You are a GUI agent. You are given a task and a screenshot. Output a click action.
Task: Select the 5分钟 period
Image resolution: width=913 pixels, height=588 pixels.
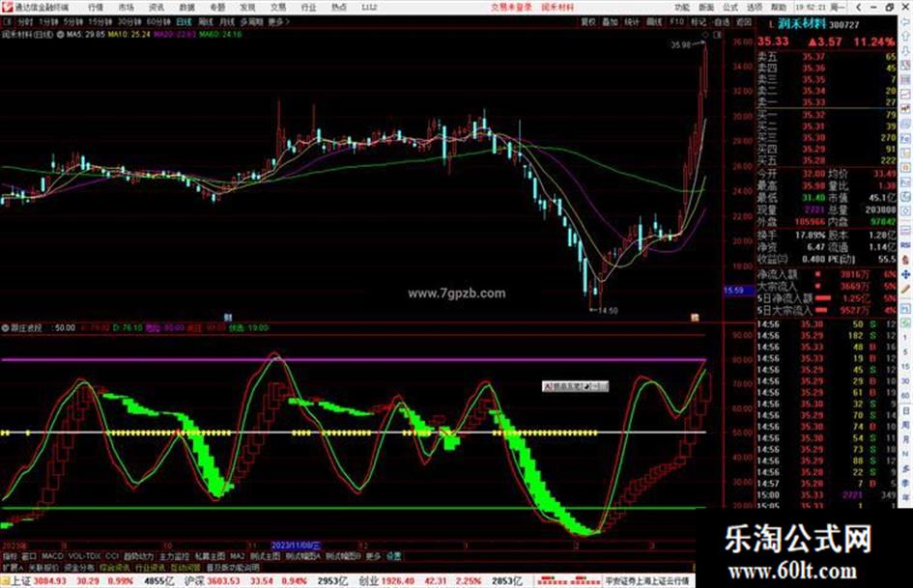click(x=73, y=21)
